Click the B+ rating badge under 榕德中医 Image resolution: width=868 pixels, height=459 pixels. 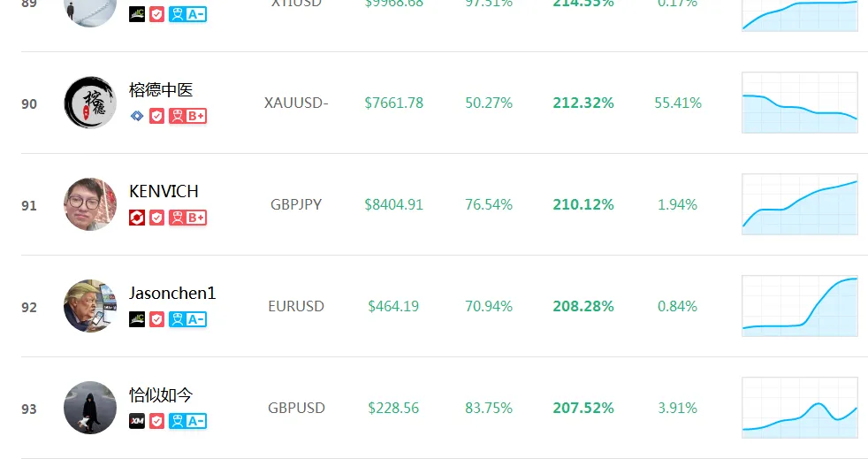(x=187, y=116)
